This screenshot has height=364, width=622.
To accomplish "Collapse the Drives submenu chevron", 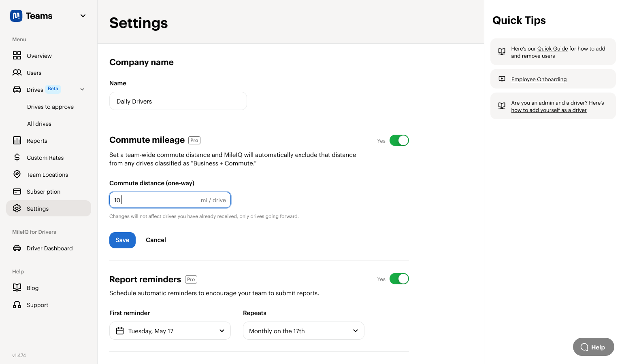I will [82, 89].
